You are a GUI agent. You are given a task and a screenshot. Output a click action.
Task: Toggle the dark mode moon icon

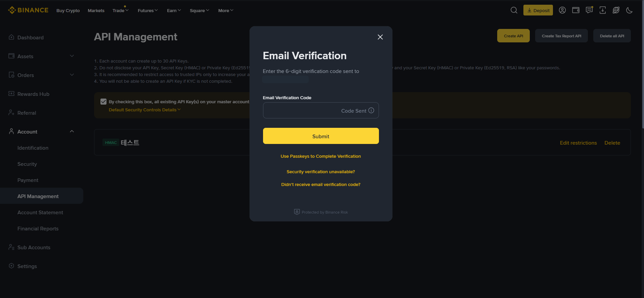(x=630, y=10)
